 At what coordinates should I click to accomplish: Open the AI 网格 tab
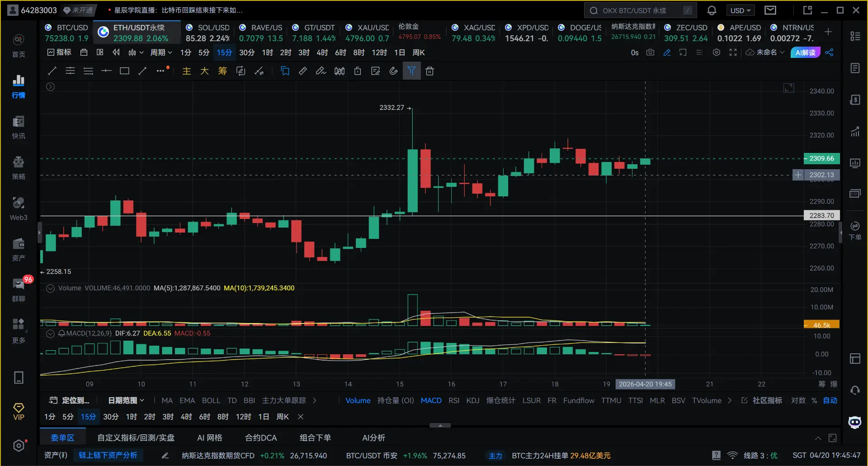(209, 437)
